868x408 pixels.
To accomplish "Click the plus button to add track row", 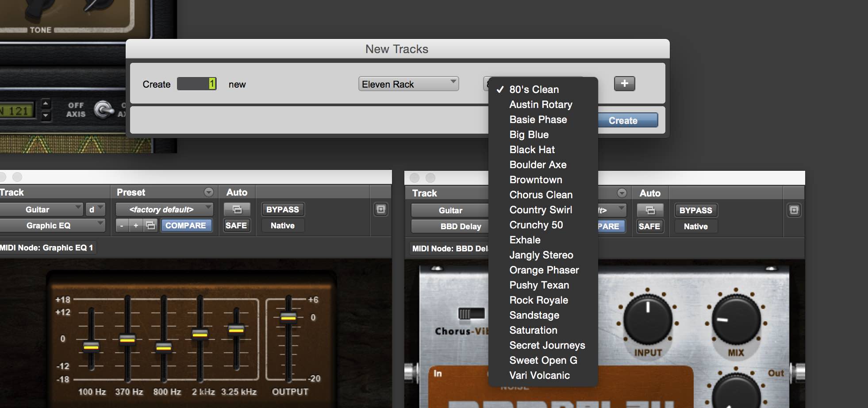I will 624,83.
